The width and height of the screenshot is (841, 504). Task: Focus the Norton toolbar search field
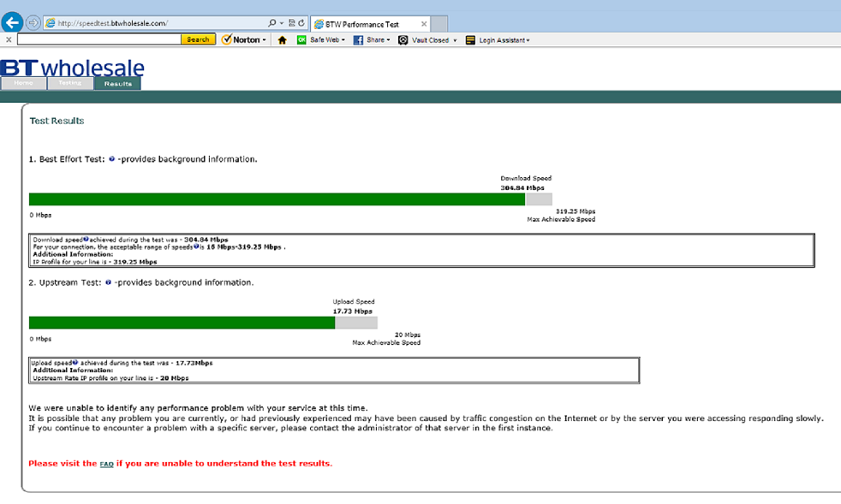[99, 39]
